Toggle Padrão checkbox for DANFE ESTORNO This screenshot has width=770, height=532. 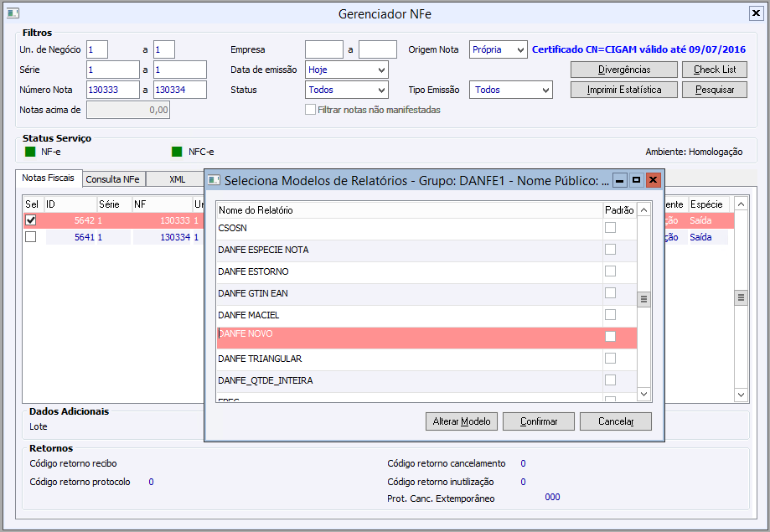(611, 271)
